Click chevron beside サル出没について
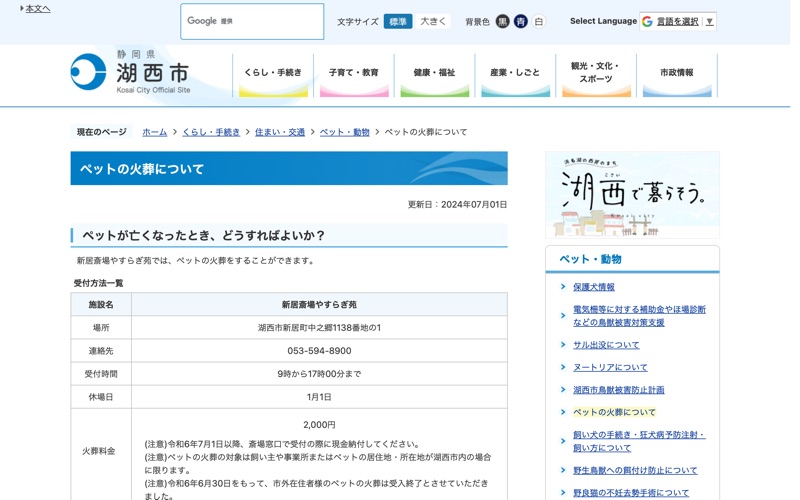The width and height of the screenshot is (800, 500). pyautogui.click(x=563, y=345)
